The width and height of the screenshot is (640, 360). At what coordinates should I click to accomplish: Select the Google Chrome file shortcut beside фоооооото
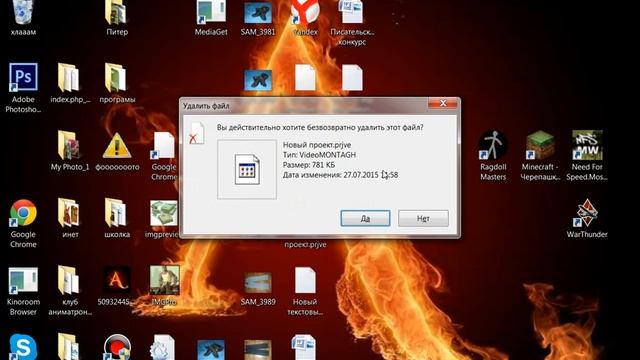tap(164, 156)
